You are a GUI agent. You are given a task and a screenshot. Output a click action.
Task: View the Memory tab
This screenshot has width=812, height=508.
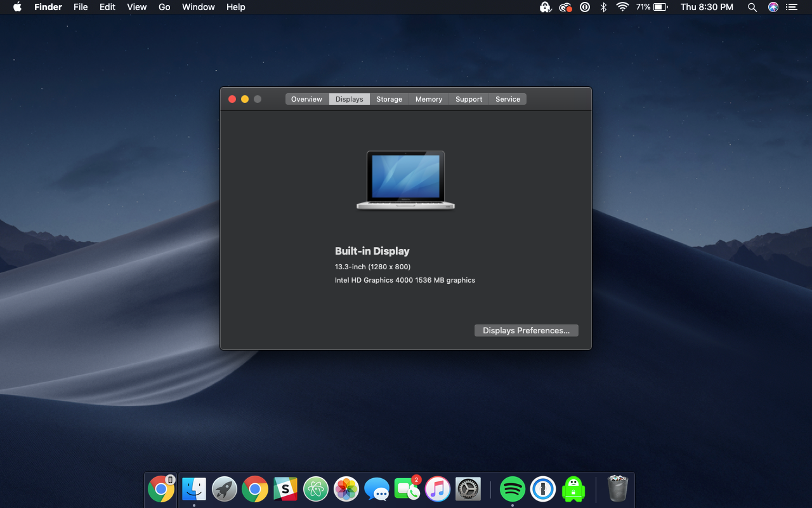coord(428,99)
